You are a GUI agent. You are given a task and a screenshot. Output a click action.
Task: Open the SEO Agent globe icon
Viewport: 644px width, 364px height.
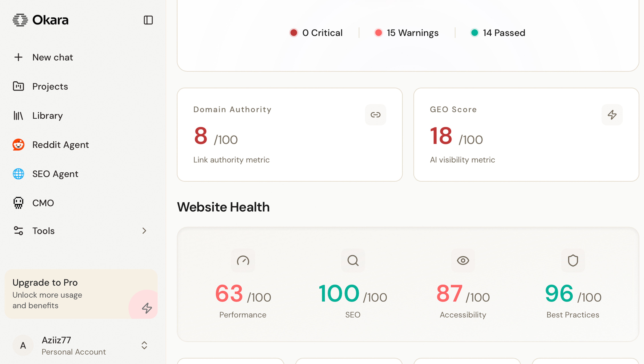(19, 174)
